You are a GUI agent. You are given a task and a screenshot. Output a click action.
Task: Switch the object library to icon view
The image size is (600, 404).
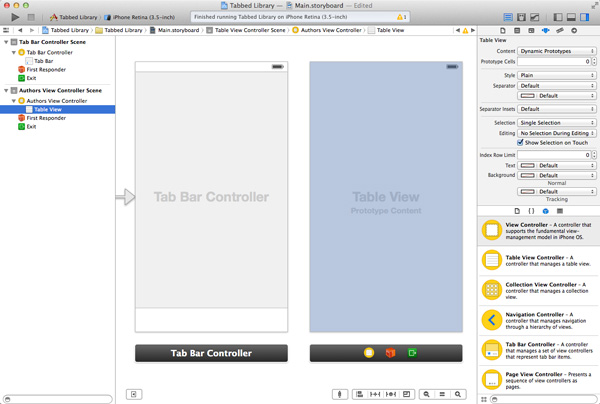[484, 399]
